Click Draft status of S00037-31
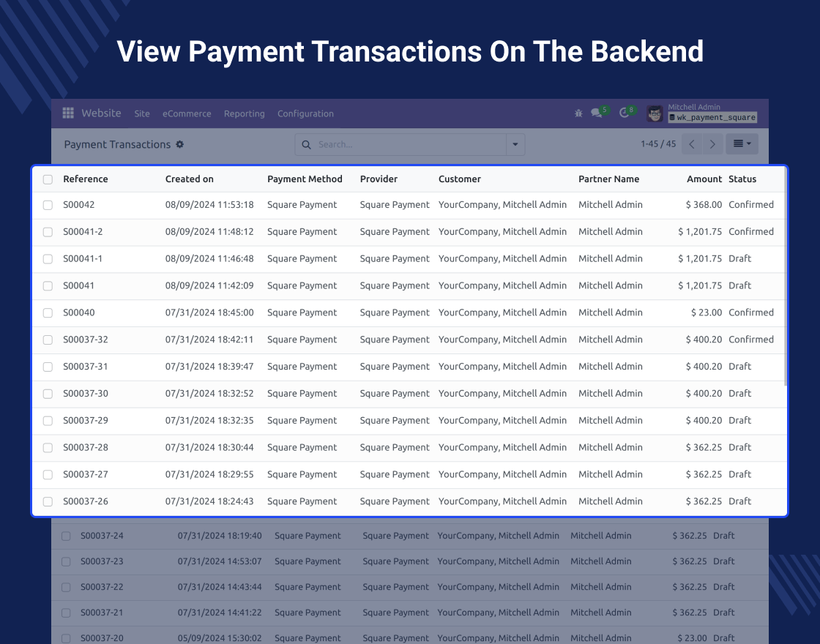This screenshot has width=820, height=644. 739,367
